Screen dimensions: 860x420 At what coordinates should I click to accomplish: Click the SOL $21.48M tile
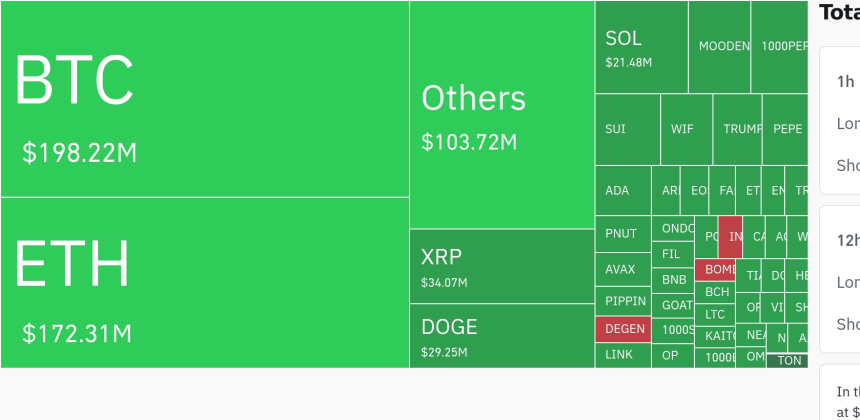tap(641, 48)
